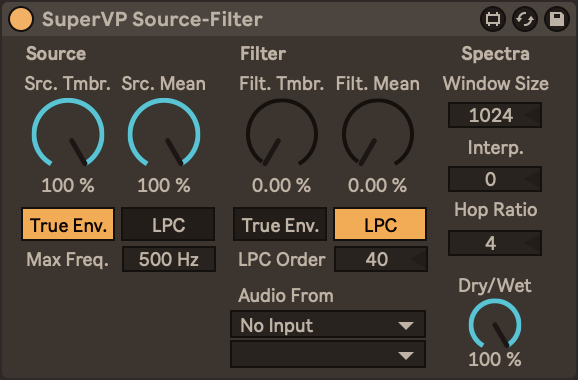Toggle the device activator circle
Image resolution: width=578 pixels, height=380 pixels.
click(x=21, y=19)
